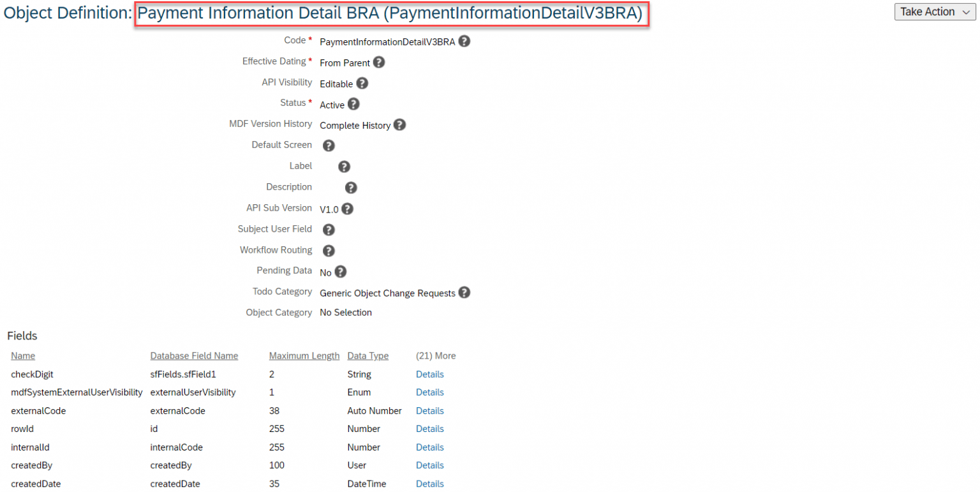Sort fields by Name column header
Screen dimensions: 980x492
click(23, 356)
